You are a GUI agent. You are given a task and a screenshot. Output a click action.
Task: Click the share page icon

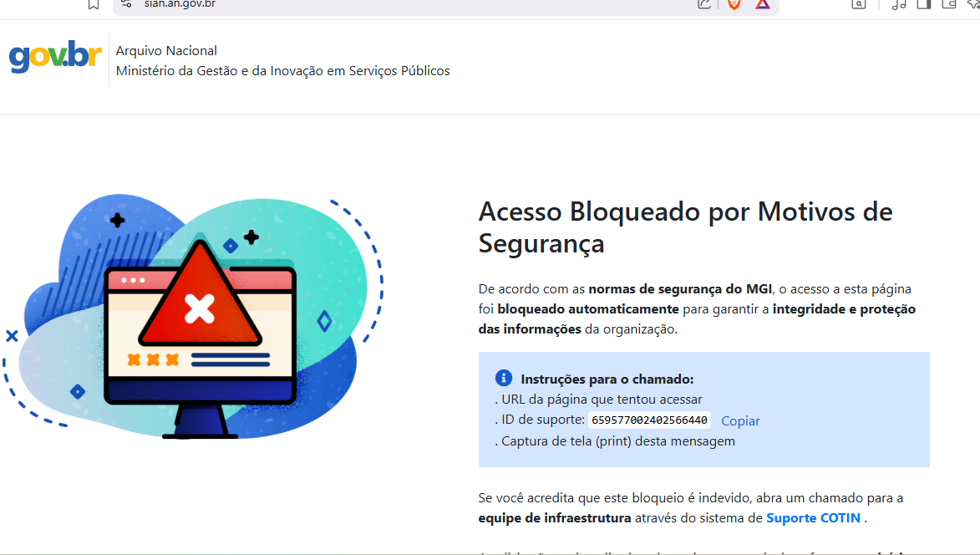(x=703, y=4)
